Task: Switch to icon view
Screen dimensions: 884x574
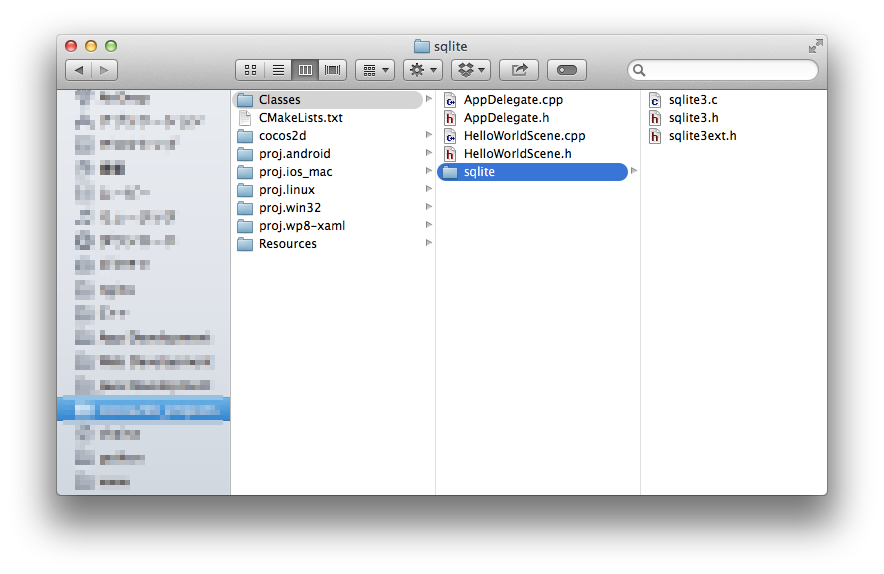Action: (x=250, y=70)
